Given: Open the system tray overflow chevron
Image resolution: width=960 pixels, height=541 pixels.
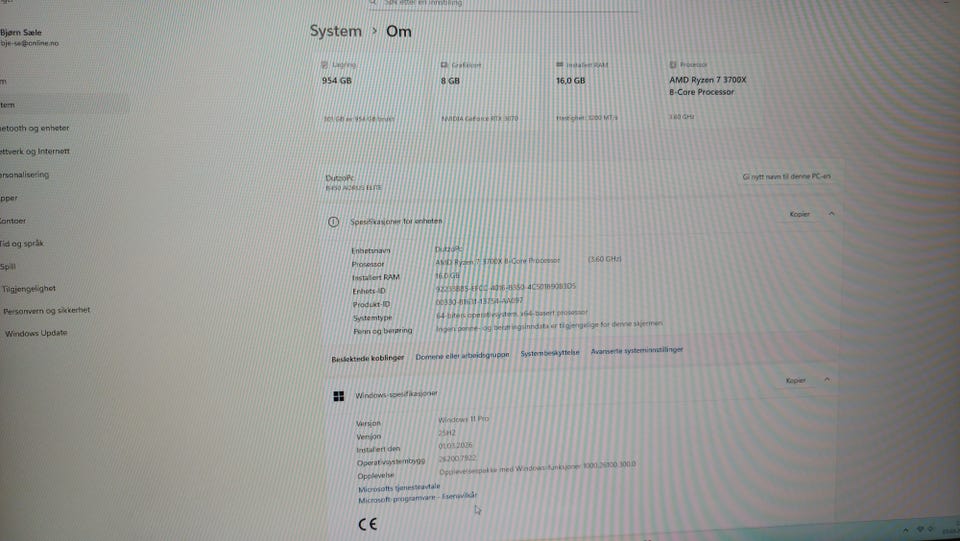Looking at the screenshot, I should coord(906,530).
